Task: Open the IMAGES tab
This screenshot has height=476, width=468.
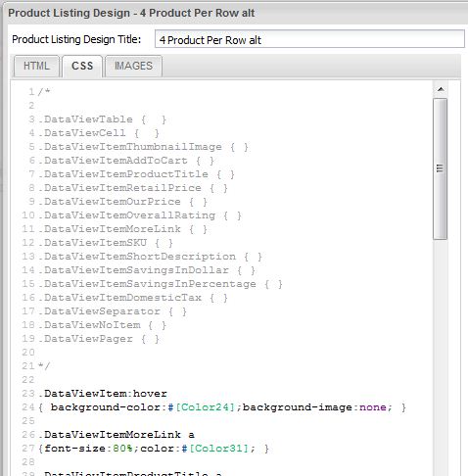Action: coord(133,66)
